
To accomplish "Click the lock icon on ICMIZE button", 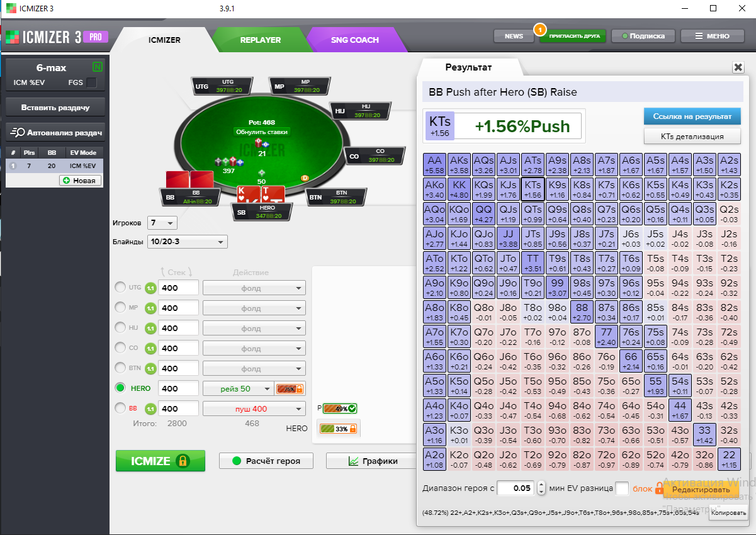I will (183, 461).
